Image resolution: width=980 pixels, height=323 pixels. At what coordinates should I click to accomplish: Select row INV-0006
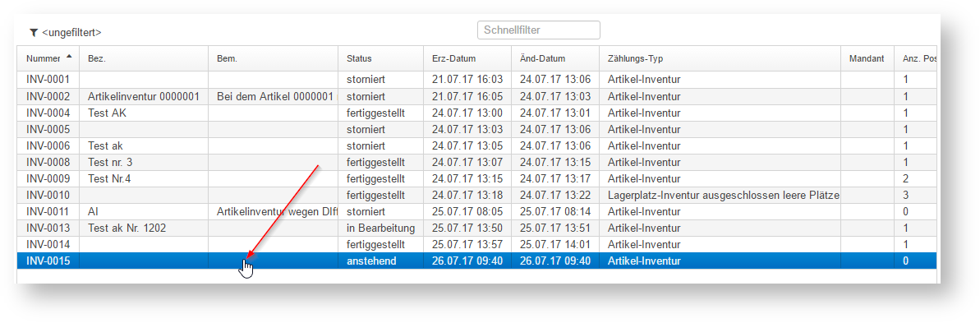(477, 146)
